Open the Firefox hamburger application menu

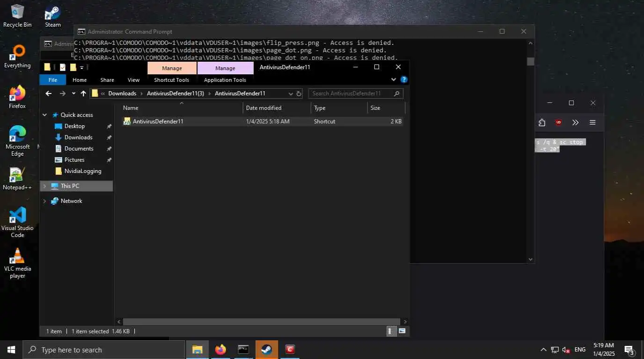pyautogui.click(x=593, y=122)
